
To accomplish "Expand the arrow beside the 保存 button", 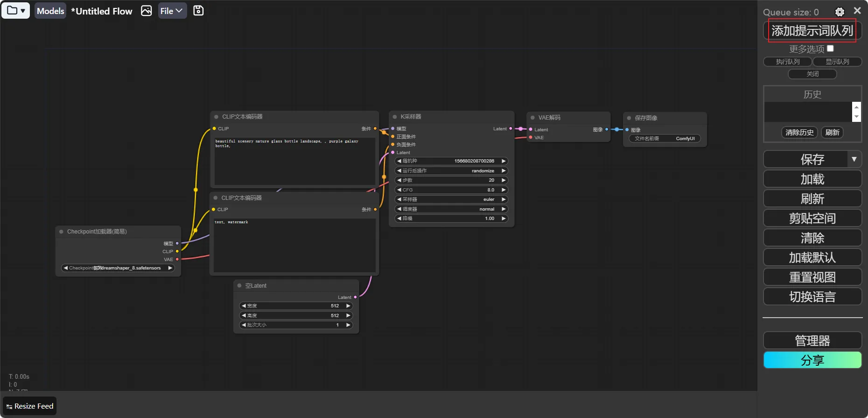I will (x=854, y=159).
